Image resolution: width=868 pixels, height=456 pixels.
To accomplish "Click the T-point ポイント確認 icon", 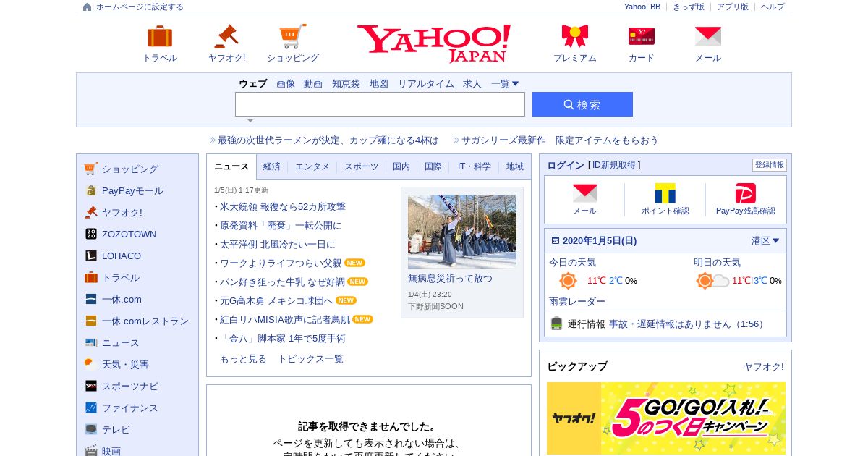I will click(665, 193).
